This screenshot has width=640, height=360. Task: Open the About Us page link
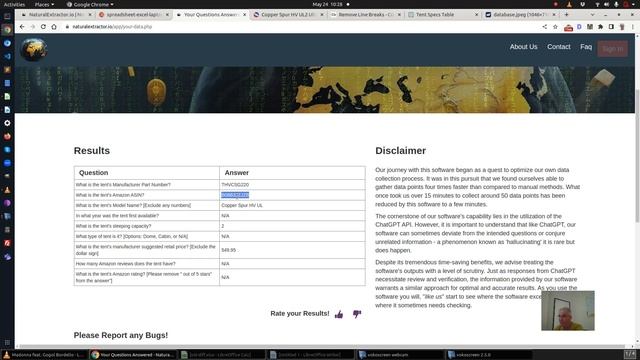pos(523,47)
